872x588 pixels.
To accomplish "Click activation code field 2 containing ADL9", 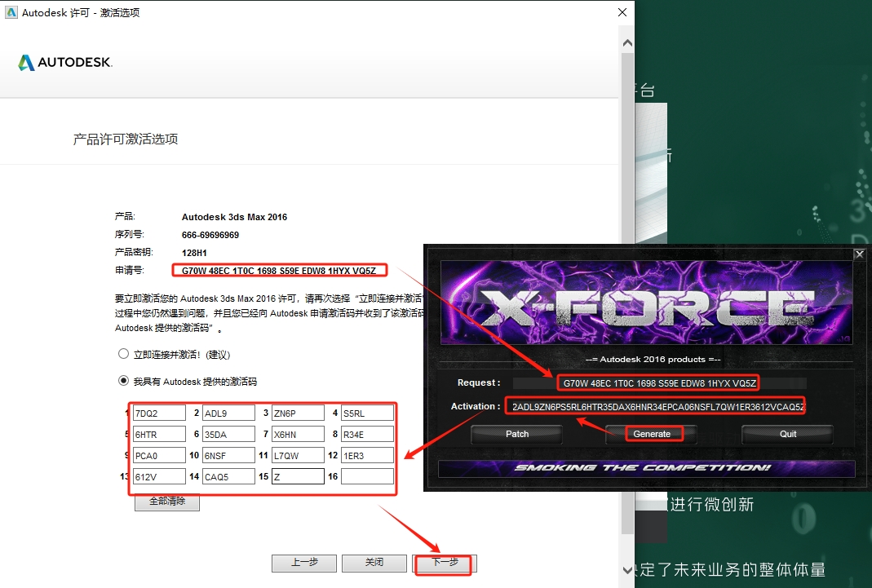I will (x=228, y=413).
